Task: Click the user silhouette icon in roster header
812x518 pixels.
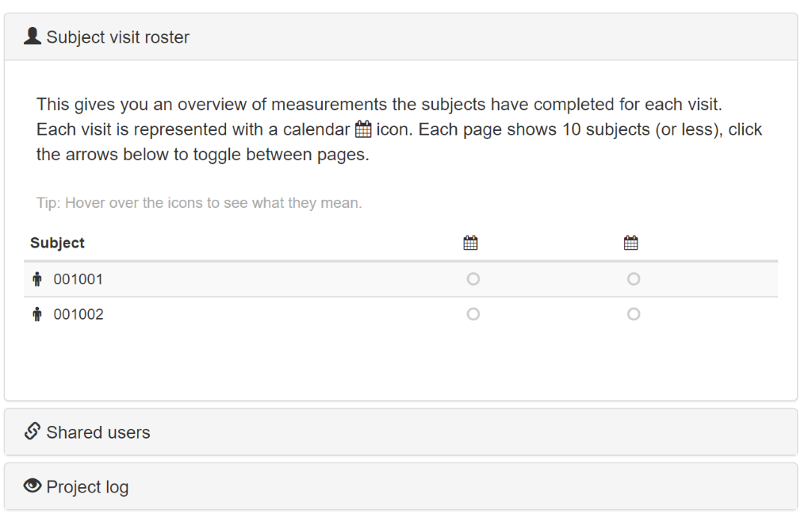Action: 32,36
